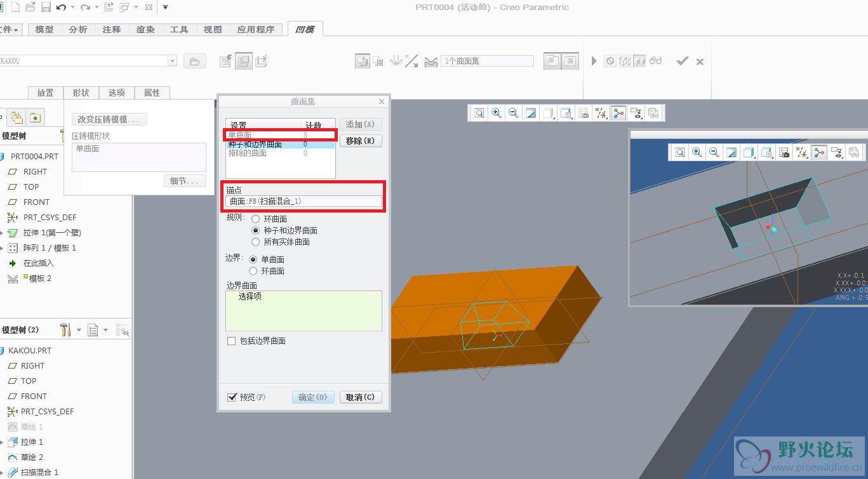Click the 改变压铸模模... button
This screenshot has width=868, height=479.
(110, 120)
